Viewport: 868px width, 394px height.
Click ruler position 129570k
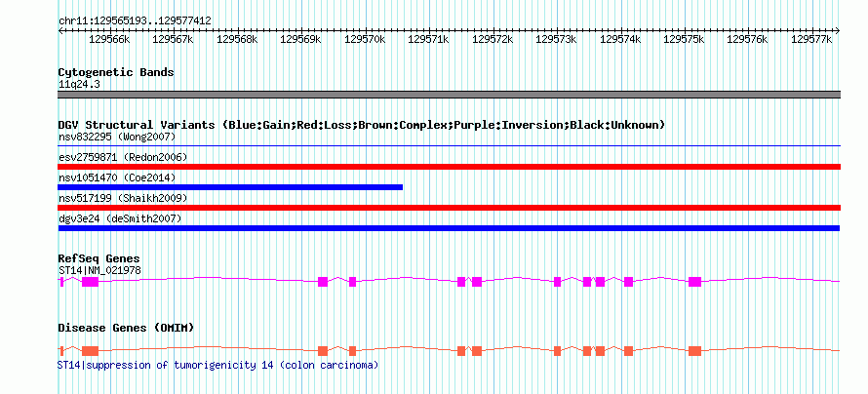365,39
